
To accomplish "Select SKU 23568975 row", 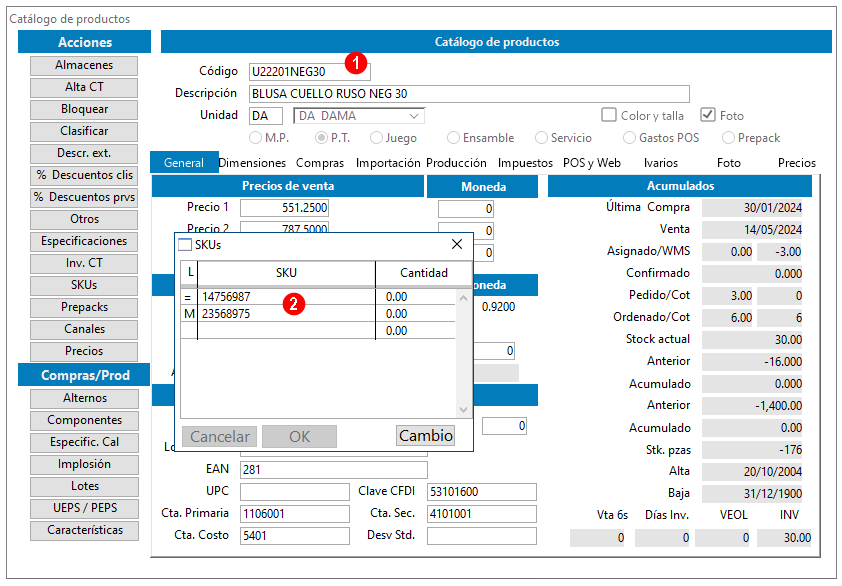I will (x=318, y=314).
